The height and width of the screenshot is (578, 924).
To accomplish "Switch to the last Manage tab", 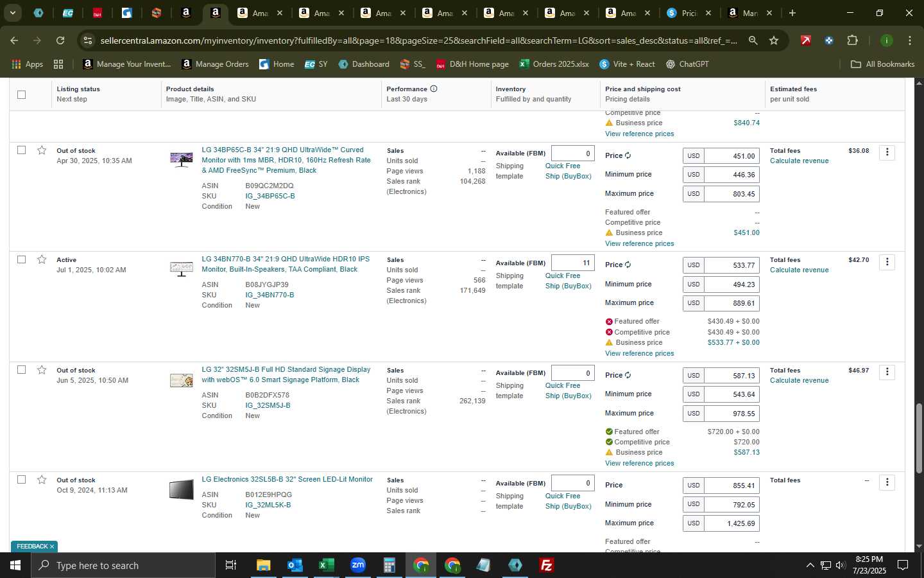I will pos(749,13).
